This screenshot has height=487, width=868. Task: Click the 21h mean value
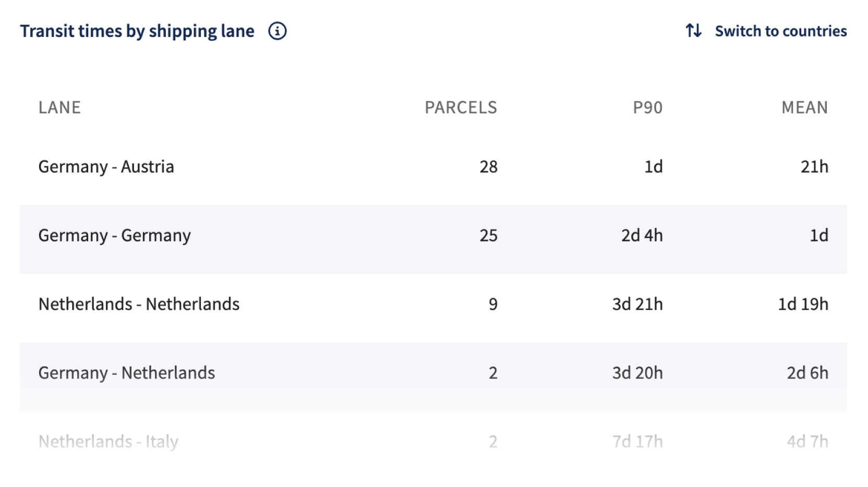tap(814, 167)
